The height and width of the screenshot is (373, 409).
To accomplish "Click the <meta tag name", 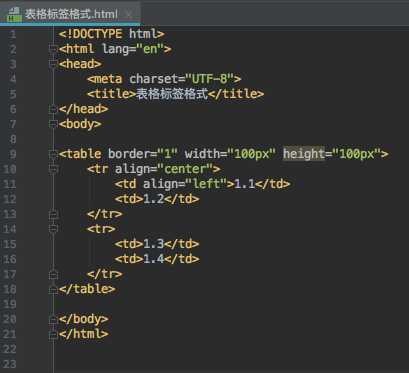I will coord(104,79).
